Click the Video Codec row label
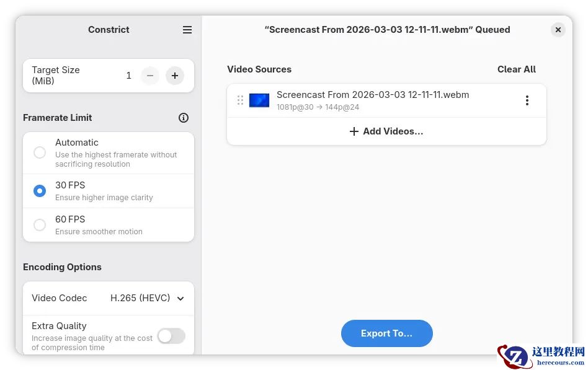Screen dimensions: 588x370 [x=60, y=298]
